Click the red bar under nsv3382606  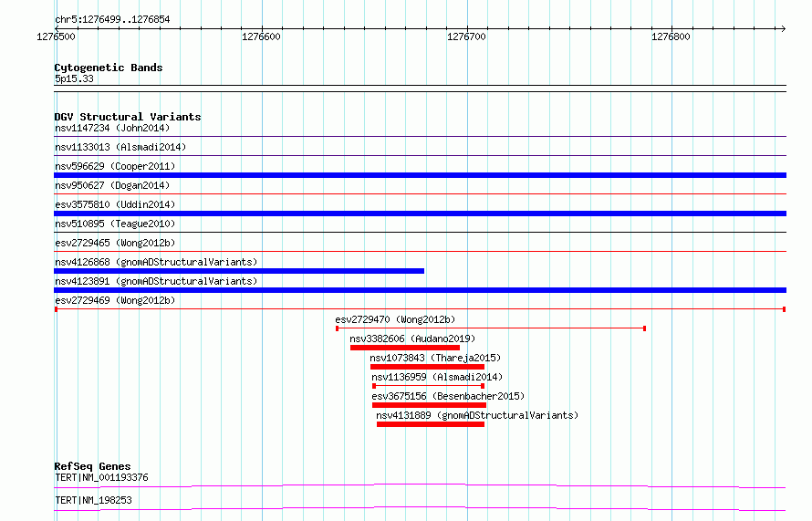405,348
